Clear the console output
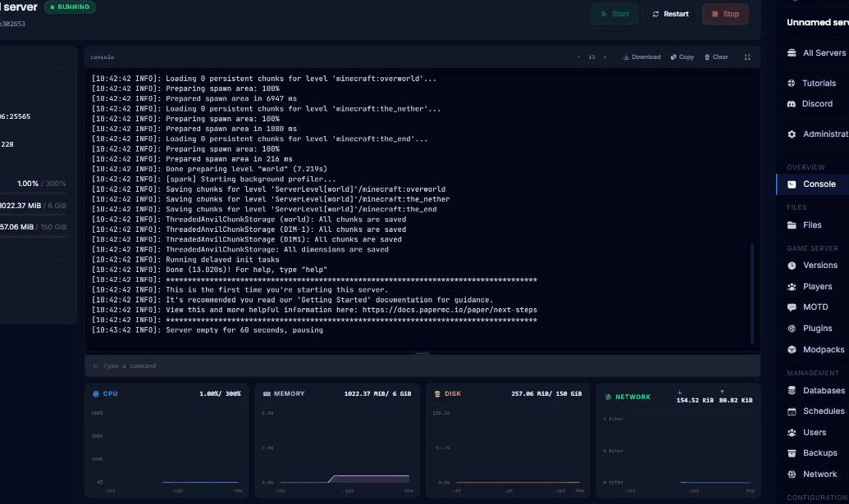This screenshot has height=504, width=849. point(716,57)
